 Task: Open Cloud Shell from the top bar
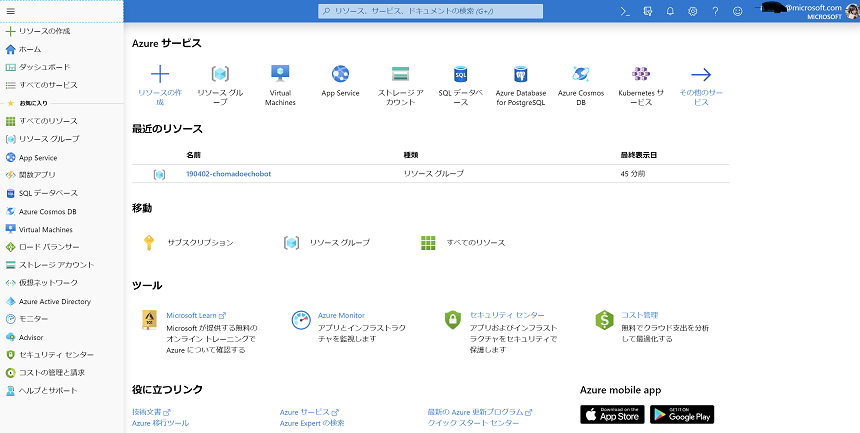(x=625, y=11)
